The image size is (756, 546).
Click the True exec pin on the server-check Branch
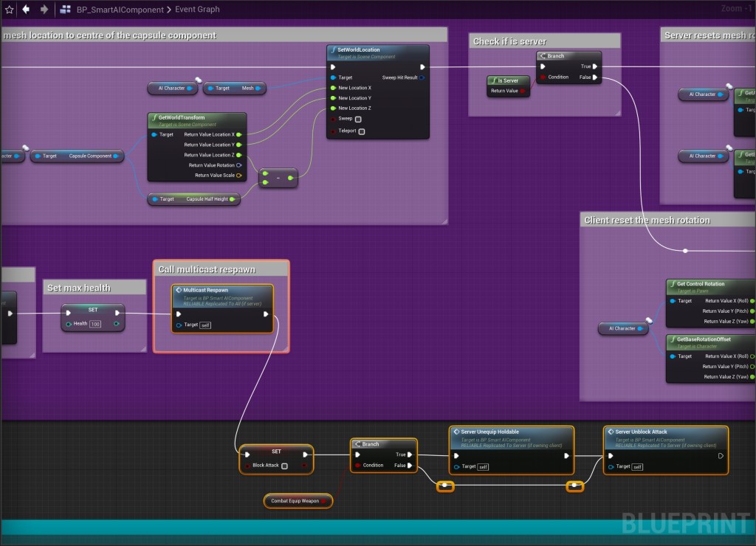(596, 66)
